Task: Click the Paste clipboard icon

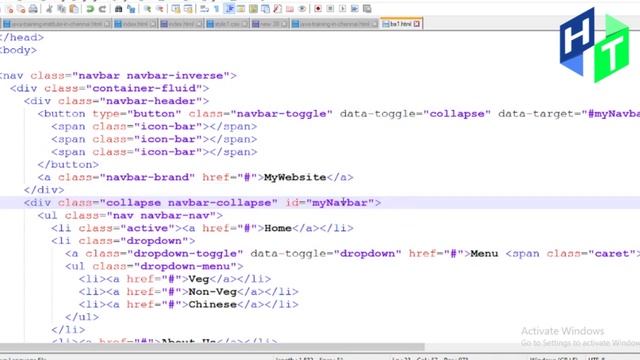Action: tap(74, 9)
